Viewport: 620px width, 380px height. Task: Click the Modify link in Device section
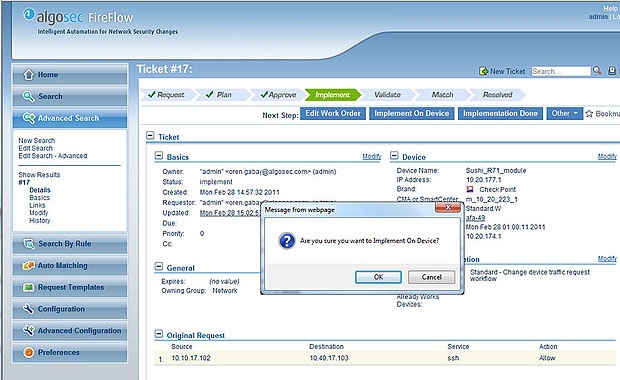pyautogui.click(x=607, y=157)
